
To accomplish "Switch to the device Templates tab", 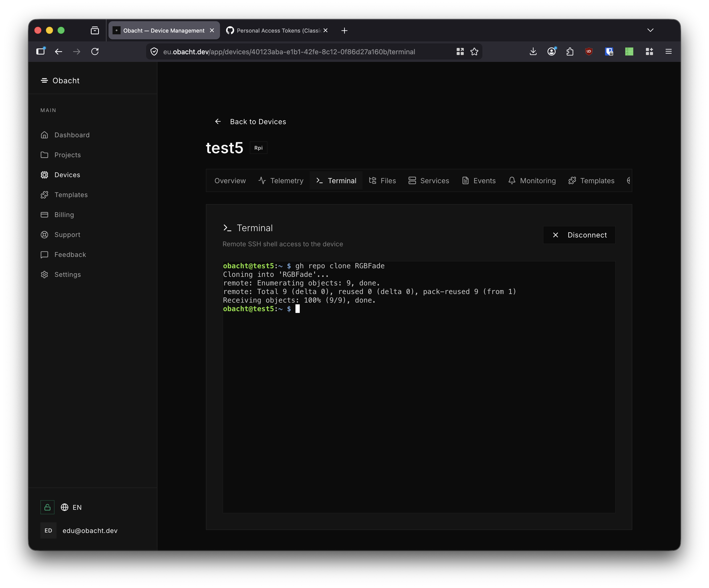I will coord(591,181).
